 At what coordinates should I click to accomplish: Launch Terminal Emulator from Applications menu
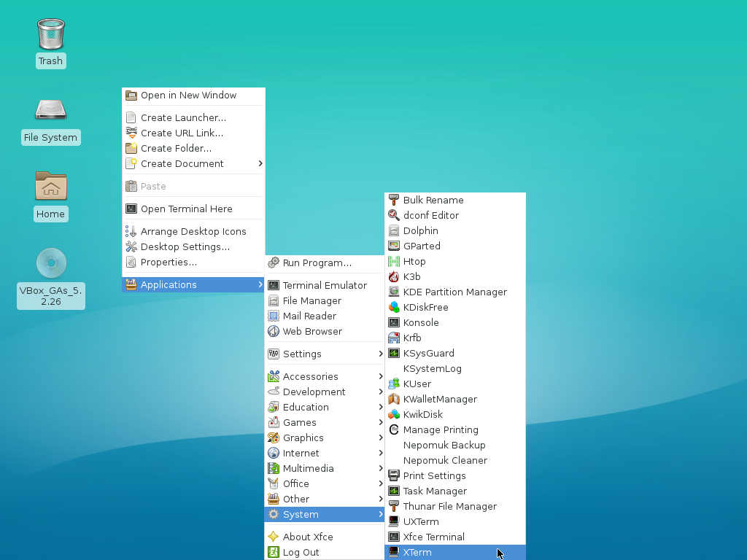coord(325,285)
